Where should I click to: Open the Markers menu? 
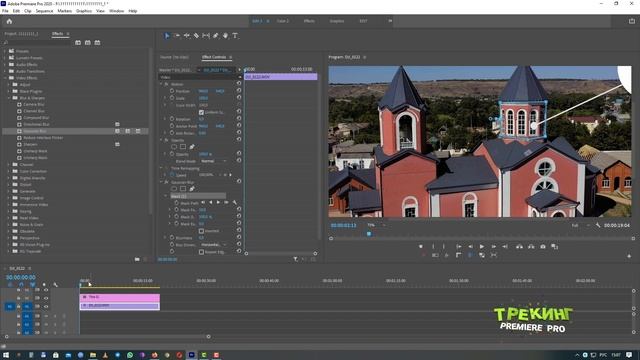point(64,11)
